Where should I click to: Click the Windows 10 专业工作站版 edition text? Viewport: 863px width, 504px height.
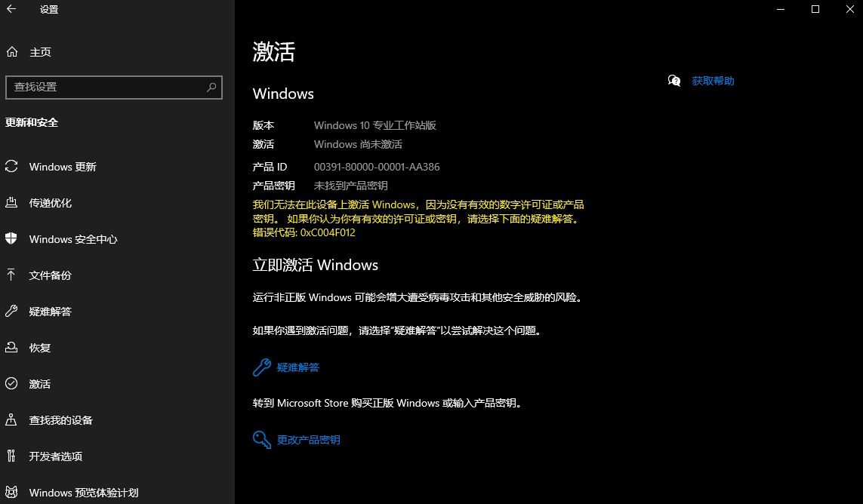pos(374,125)
